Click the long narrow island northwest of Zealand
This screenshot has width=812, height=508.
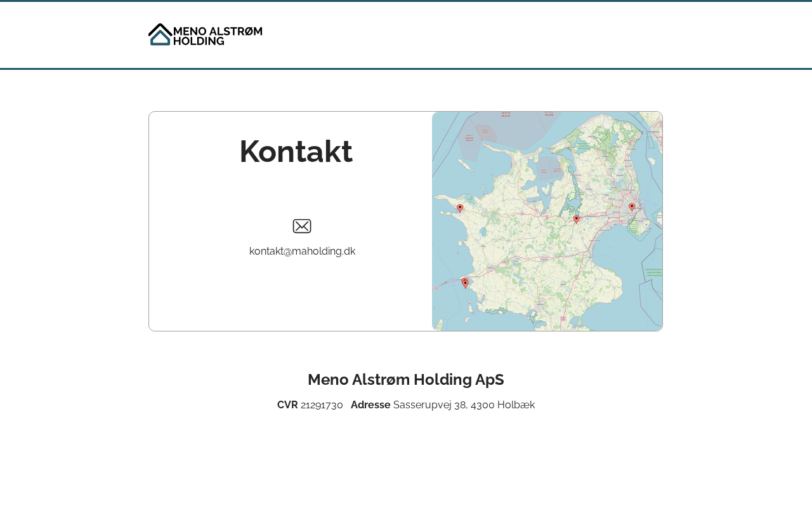coord(465,166)
